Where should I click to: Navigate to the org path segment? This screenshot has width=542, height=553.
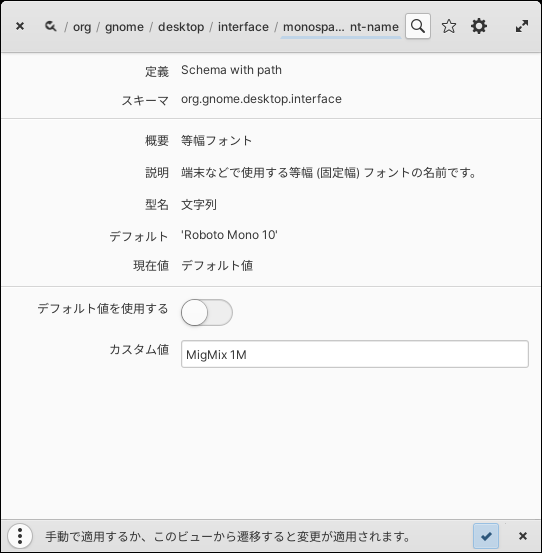pos(82,27)
